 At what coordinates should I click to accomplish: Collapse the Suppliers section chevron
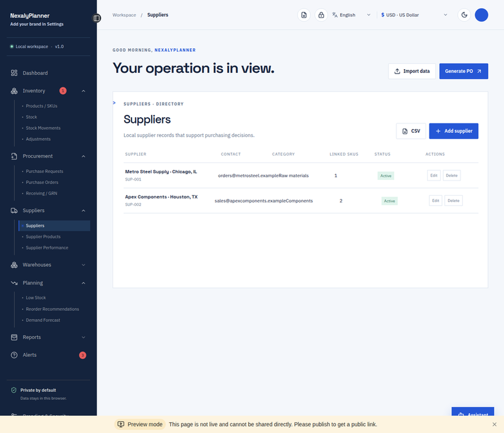(x=83, y=211)
